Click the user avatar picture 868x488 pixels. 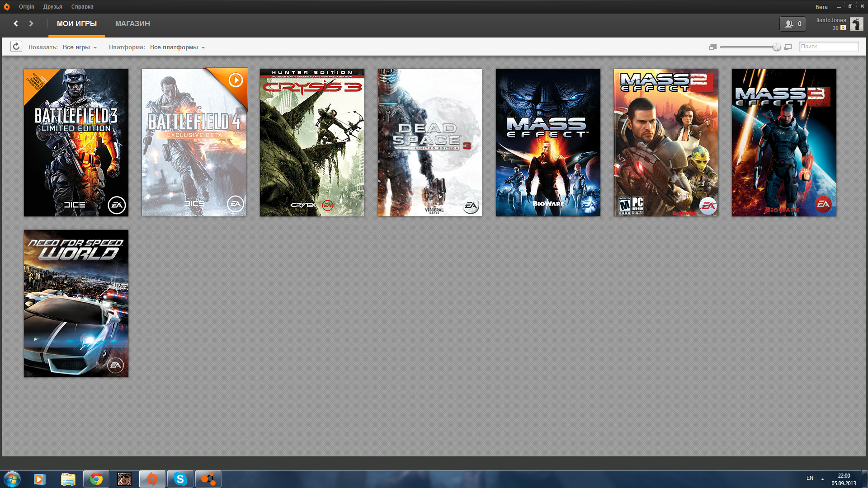pos(856,24)
